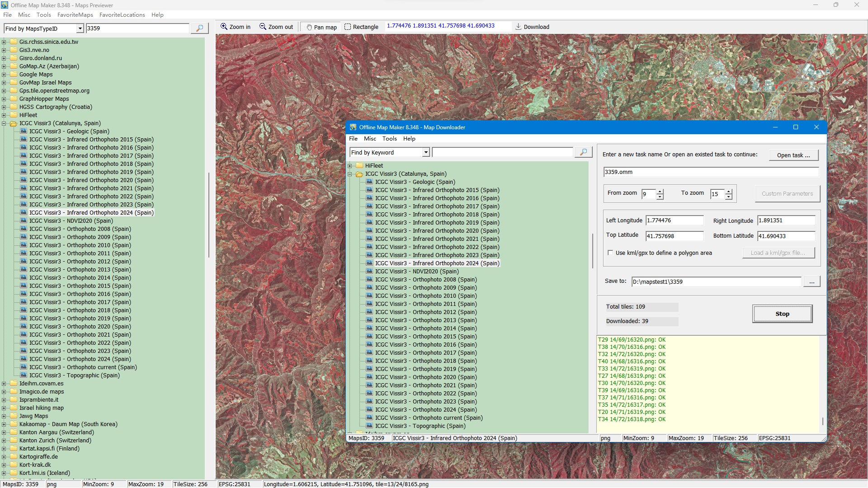The width and height of the screenshot is (868, 488).
Task: Click search magnifier beside 3359 field
Action: coord(199,28)
